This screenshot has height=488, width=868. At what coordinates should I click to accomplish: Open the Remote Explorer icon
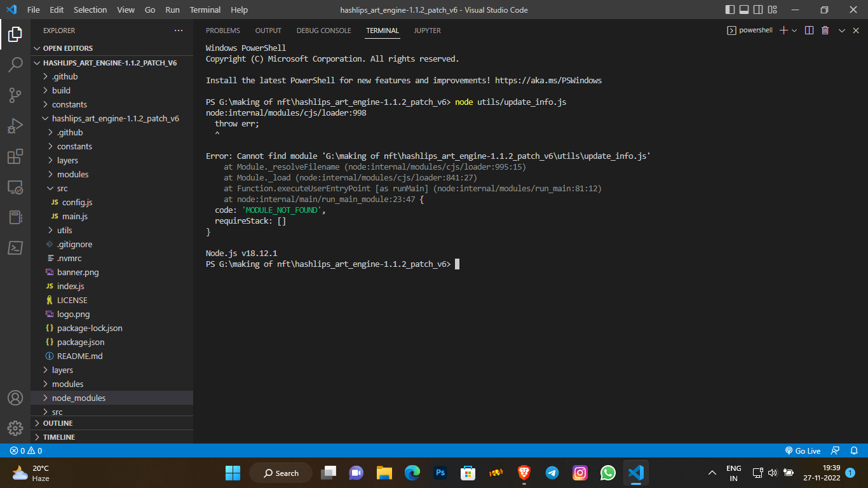(15, 187)
